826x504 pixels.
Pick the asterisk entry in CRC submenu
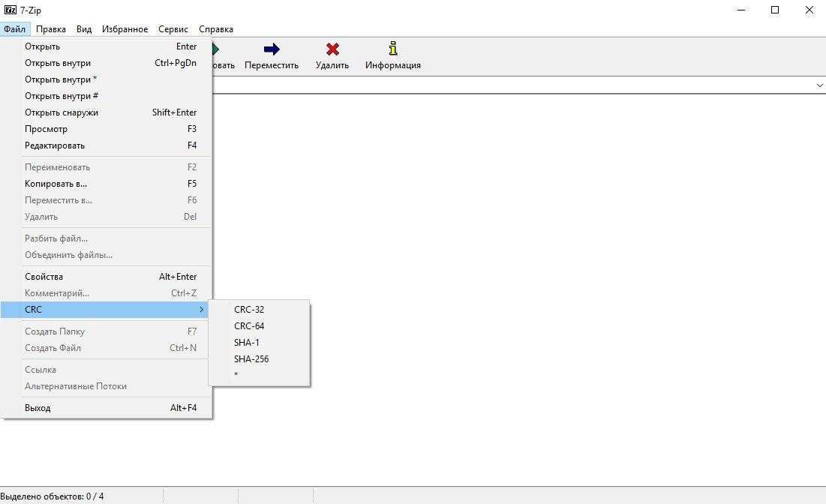tap(259, 375)
